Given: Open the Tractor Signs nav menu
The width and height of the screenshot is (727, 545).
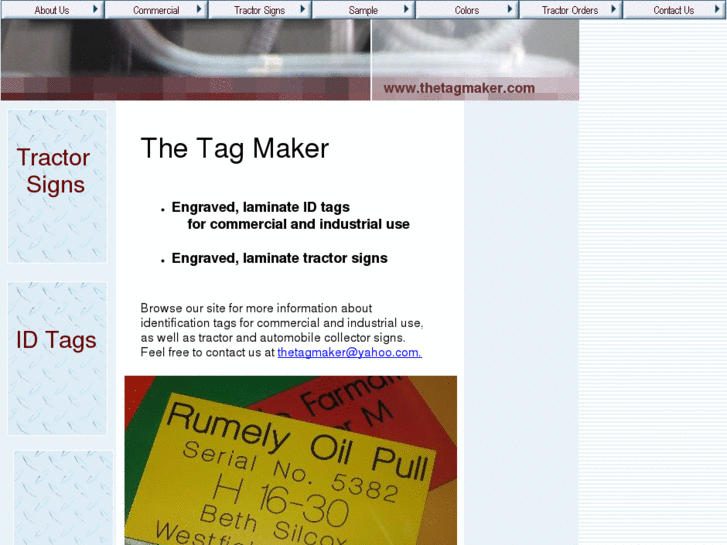Looking at the screenshot, I should click(x=259, y=10).
